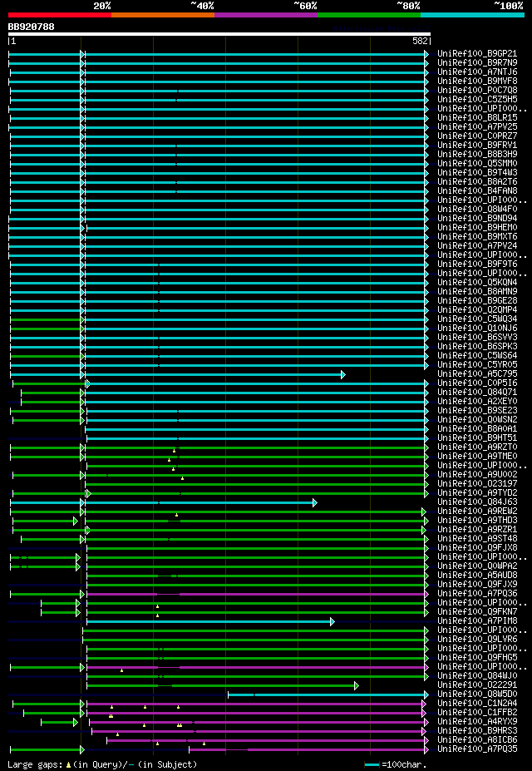Open hit UniRef100_P0C7Q8
The image size is (532, 771).
(x=477, y=91)
